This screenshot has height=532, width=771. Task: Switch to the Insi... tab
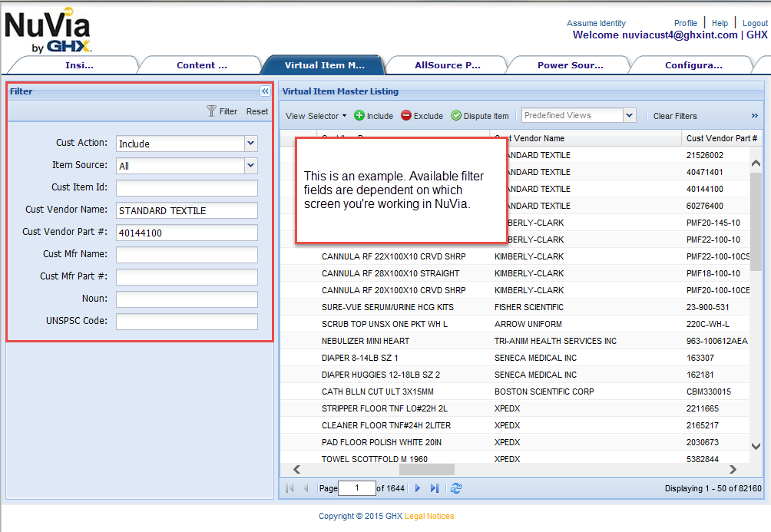[79, 65]
